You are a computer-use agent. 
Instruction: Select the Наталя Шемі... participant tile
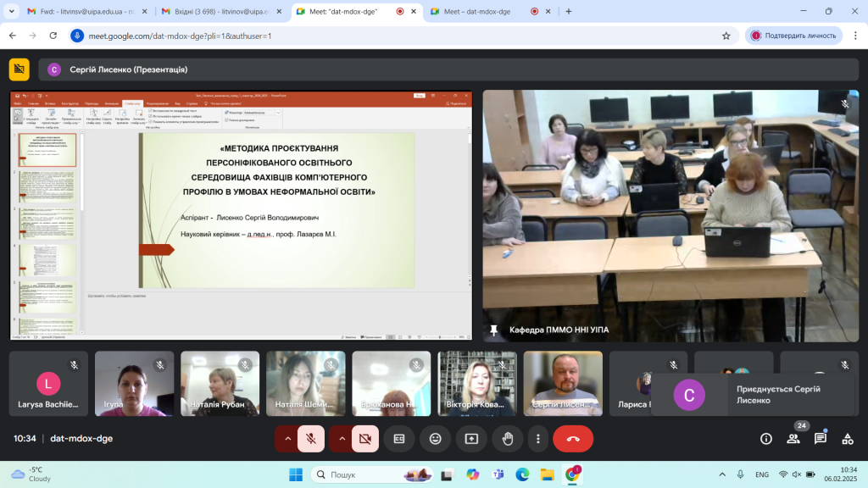[x=305, y=384]
